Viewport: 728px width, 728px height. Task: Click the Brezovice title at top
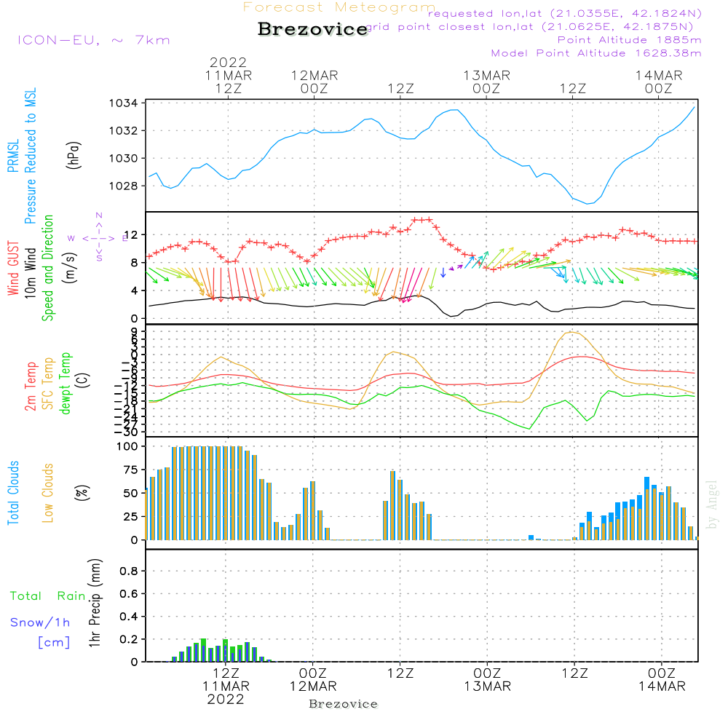click(x=313, y=29)
